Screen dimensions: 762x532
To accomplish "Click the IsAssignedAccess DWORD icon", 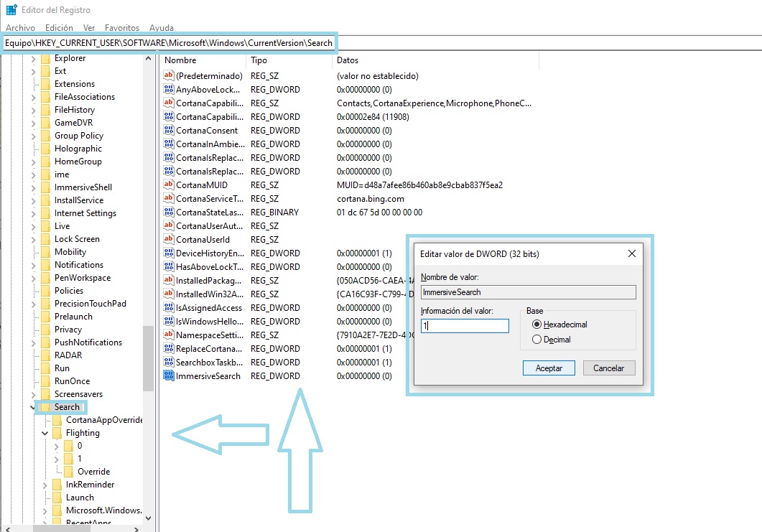I will click(x=169, y=307).
